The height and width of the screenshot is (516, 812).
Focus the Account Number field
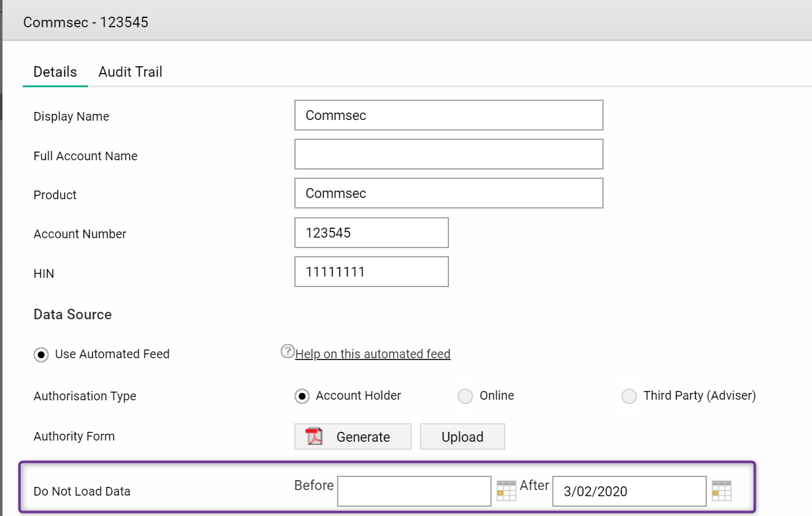pos(372,233)
